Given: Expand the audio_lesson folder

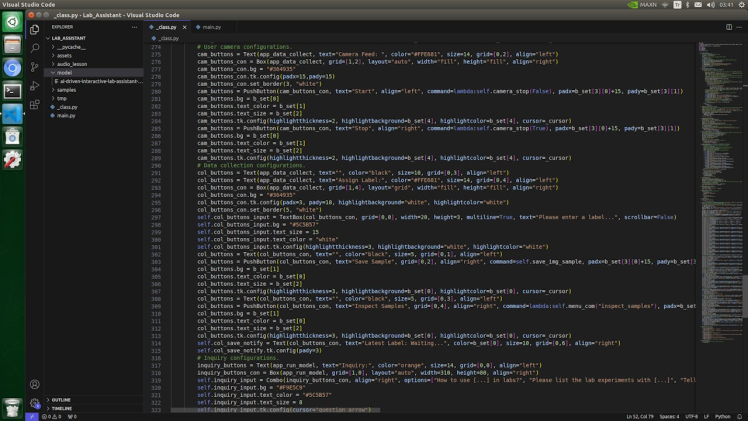Looking at the screenshot, I should [71, 63].
